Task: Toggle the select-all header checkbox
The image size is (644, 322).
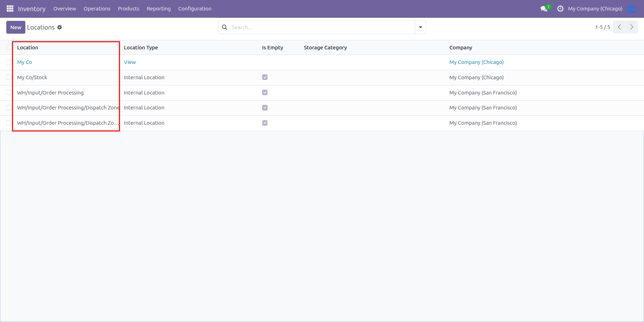Action: pyautogui.click(x=9, y=48)
